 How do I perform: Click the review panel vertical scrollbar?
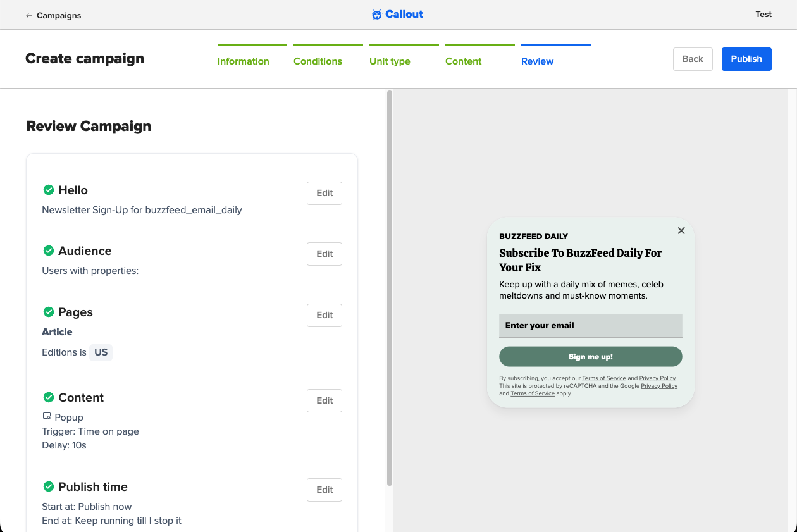[390, 288]
